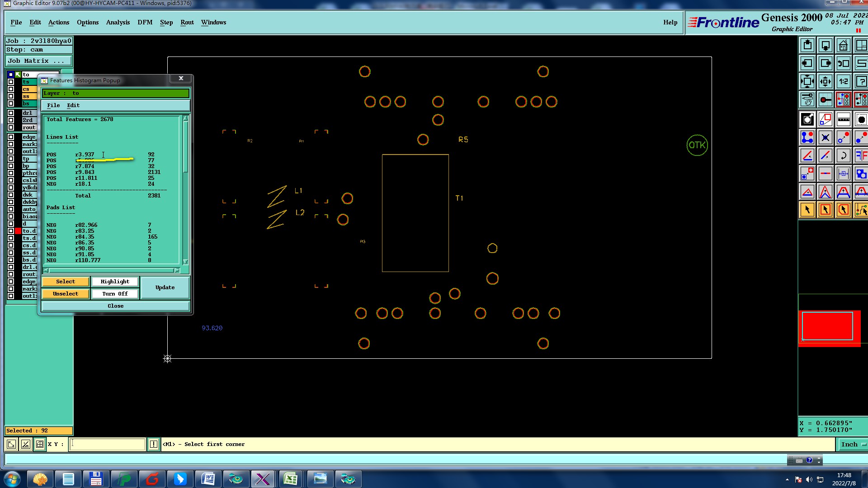Image resolution: width=868 pixels, height=488 pixels.
Task: Click the rotate feature curved arrow icon
Action: point(843,156)
